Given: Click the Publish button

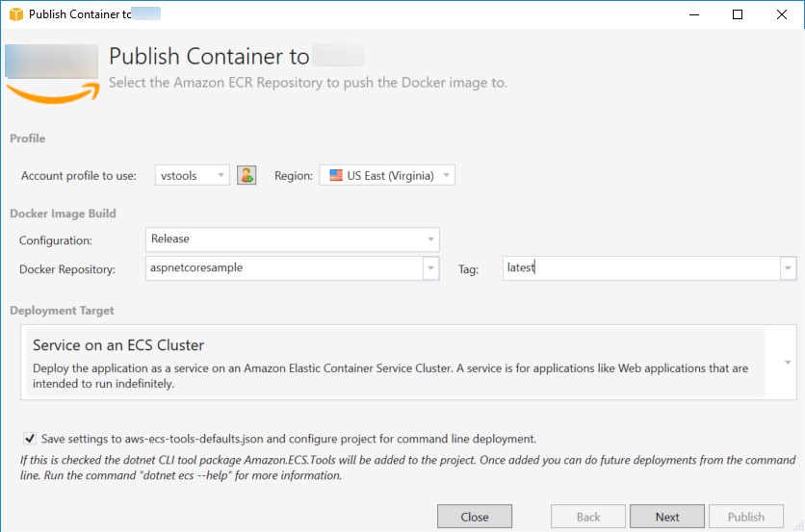Looking at the screenshot, I should tap(746, 517).
